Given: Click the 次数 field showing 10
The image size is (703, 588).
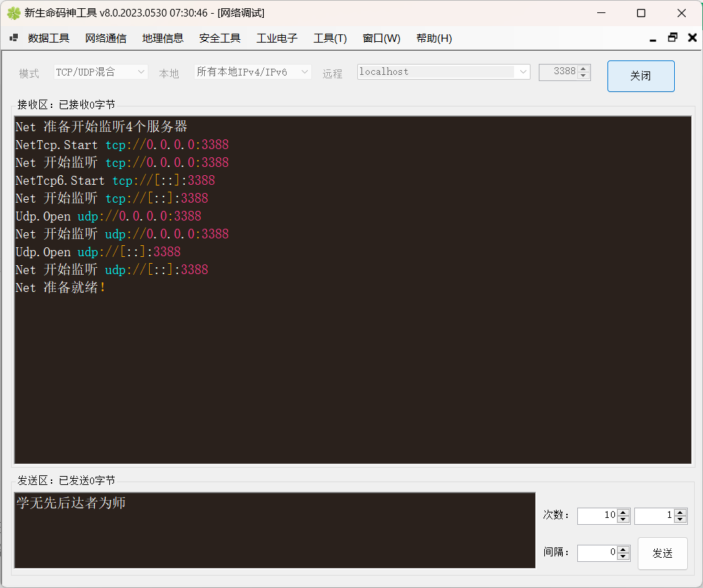Looking at the screenshot, I should pyautogui.click(x=598, y=516).
